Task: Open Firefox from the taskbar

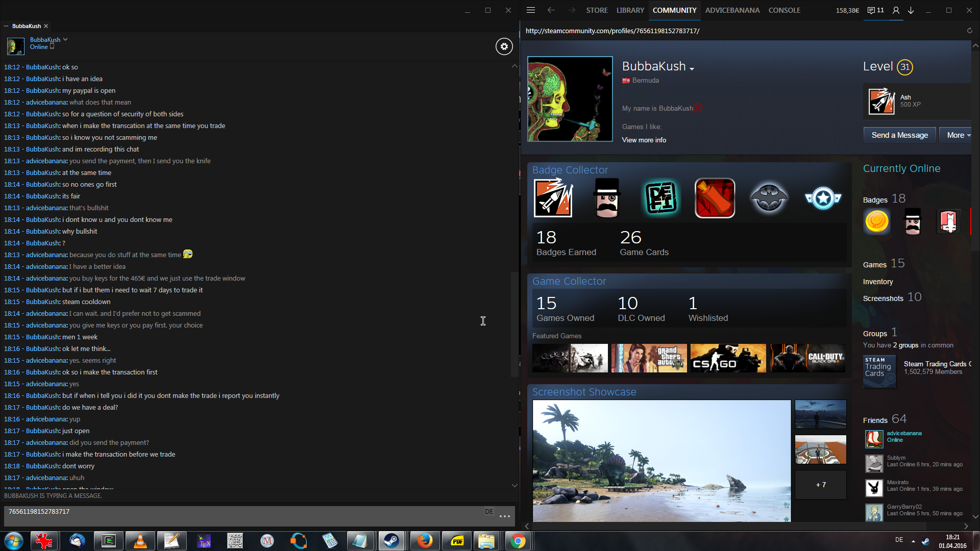Action: [x=424, y=541]
